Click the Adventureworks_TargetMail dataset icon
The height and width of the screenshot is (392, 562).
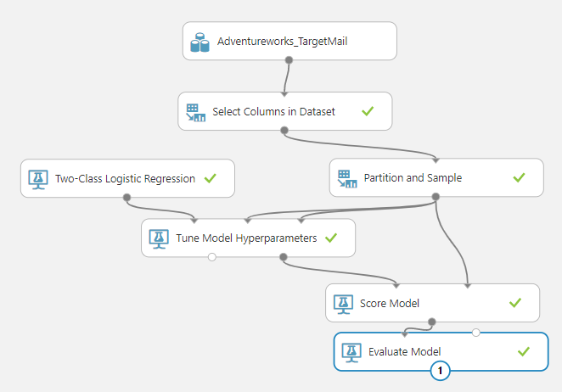click(200, 42)
